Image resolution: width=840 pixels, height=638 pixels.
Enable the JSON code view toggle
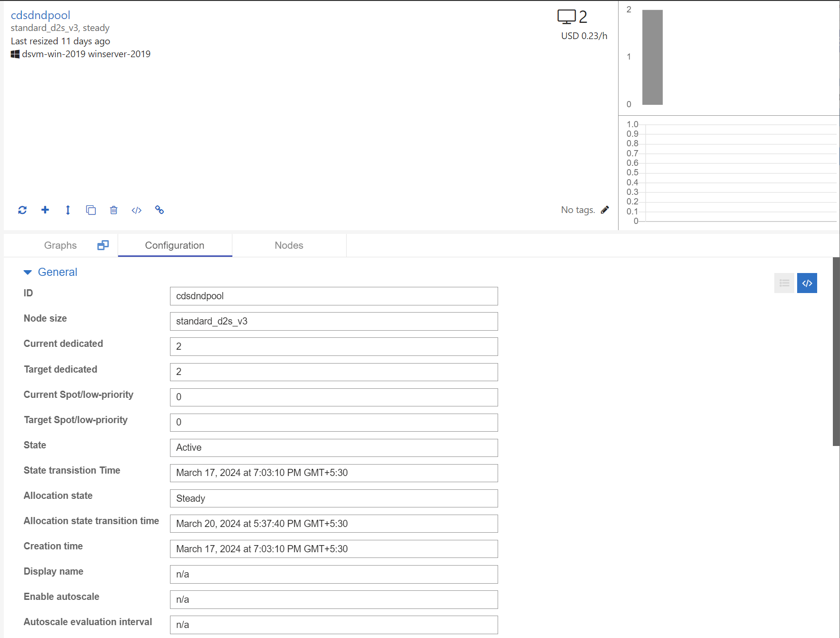(x=807, y=283)
